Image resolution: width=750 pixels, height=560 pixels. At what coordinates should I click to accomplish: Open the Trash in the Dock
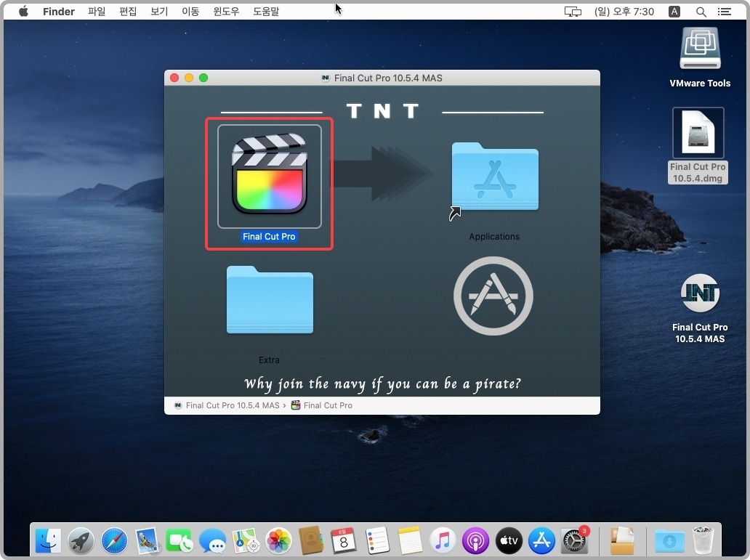click(x=703, y=541)
